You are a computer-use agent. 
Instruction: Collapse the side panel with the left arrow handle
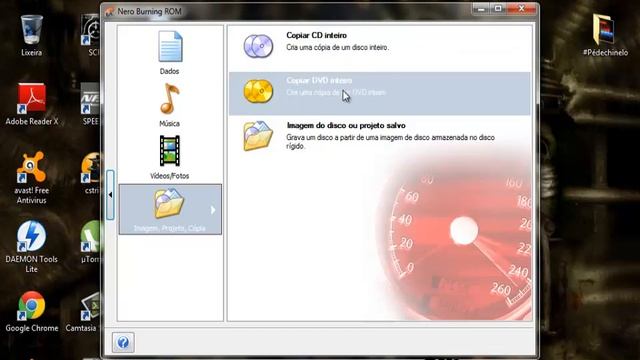[x=110, y=195]
